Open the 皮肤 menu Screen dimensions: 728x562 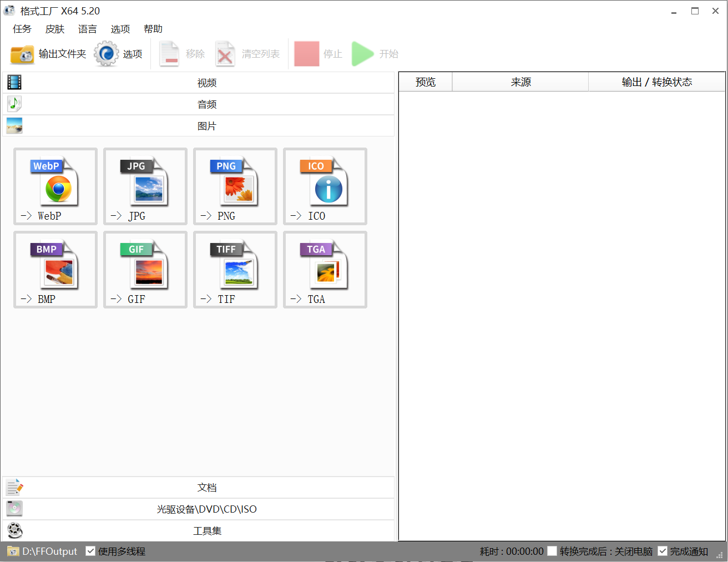coord(55,29)
